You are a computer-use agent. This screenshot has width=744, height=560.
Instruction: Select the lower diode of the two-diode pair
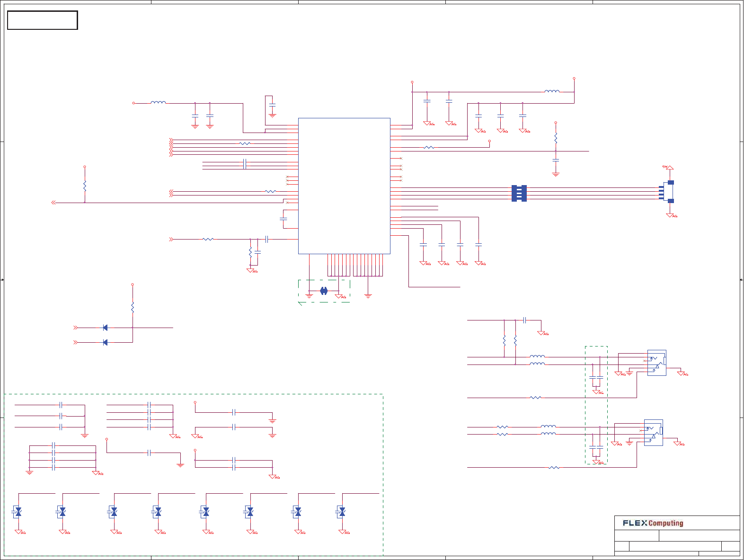point(105,342)
